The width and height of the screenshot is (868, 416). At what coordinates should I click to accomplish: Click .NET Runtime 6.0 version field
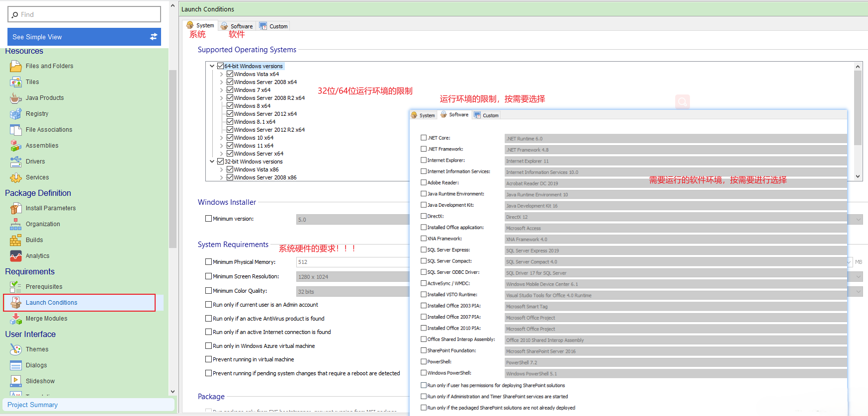[676, 139]
